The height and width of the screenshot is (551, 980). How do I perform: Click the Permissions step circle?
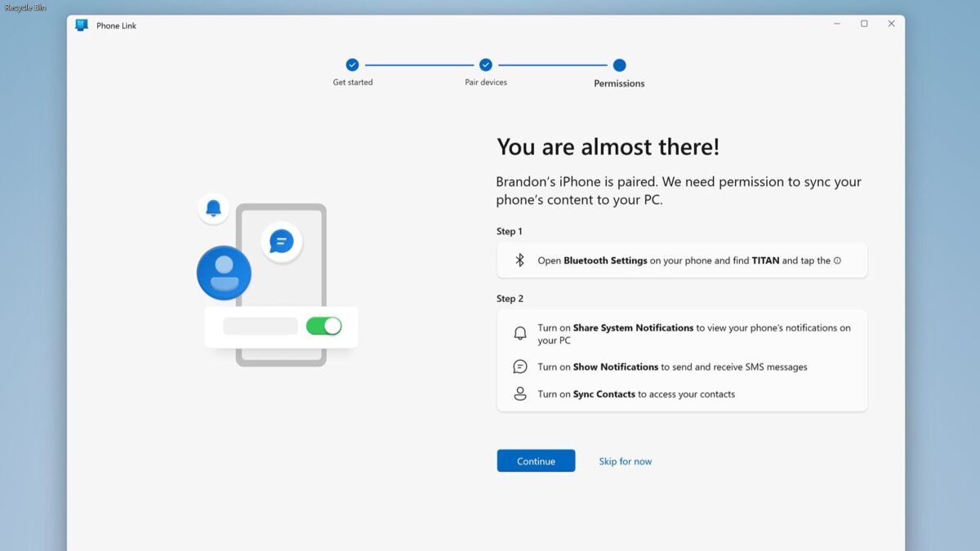pos(619,65)
